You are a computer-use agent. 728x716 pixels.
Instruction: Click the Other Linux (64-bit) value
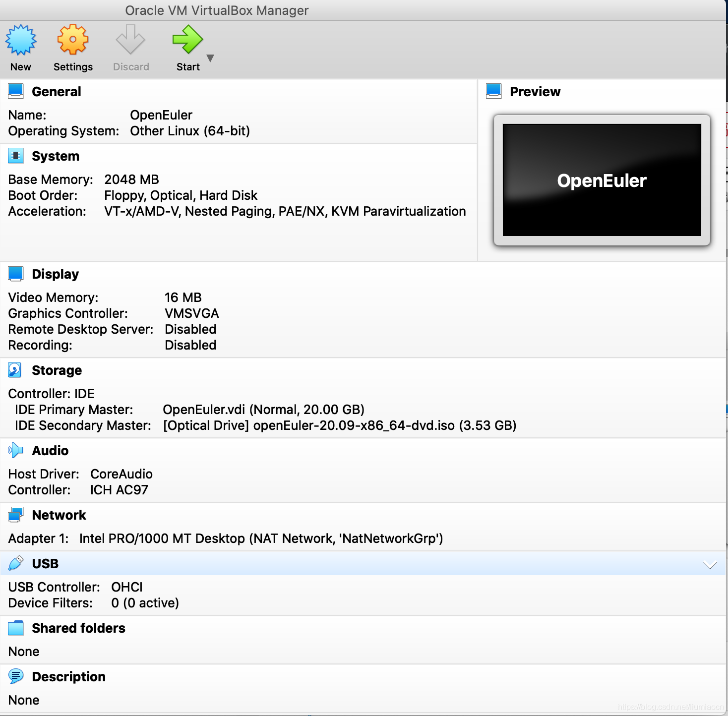(x=190, y=131)
